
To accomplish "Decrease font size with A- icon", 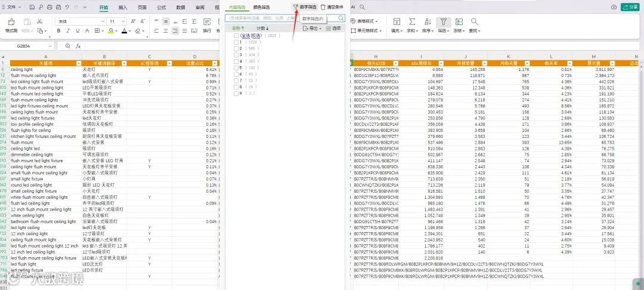I will 143,21.
